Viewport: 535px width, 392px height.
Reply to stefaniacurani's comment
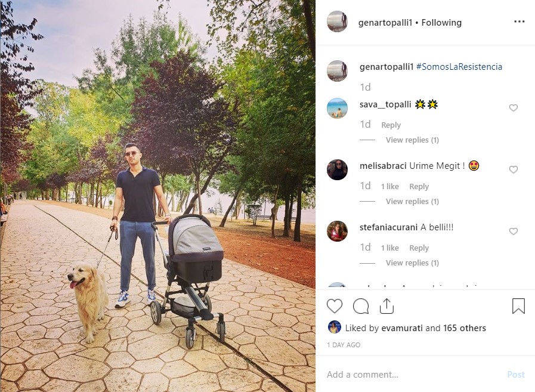[419, 248]
